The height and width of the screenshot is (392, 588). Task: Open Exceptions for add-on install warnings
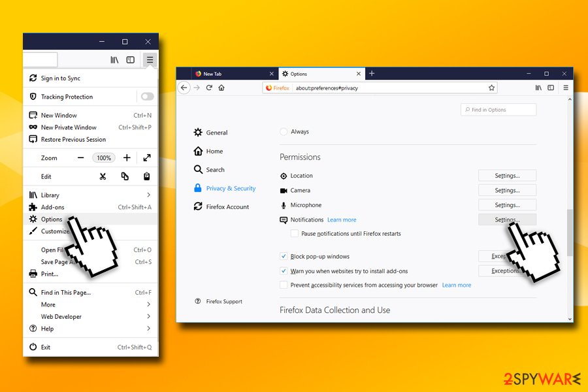507,270
